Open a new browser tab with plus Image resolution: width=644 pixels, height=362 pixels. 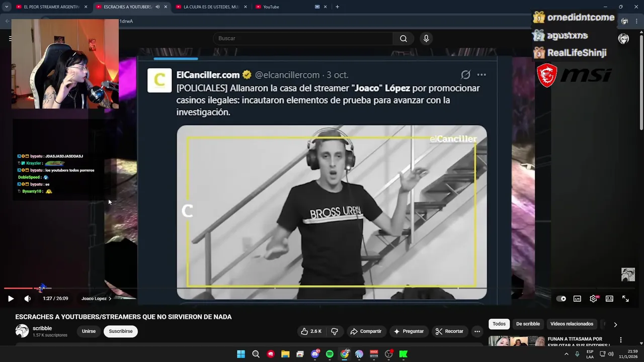337,7
